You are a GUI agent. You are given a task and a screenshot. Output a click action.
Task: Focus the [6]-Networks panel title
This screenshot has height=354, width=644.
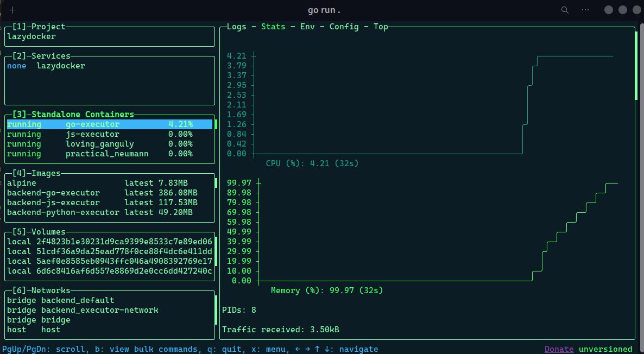pyautogui.click(x=41, y=291)
